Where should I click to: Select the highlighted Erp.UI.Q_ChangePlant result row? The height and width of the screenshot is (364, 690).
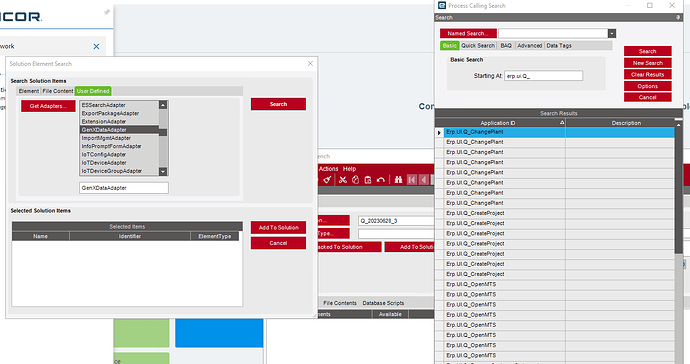(x=559, y=132)
